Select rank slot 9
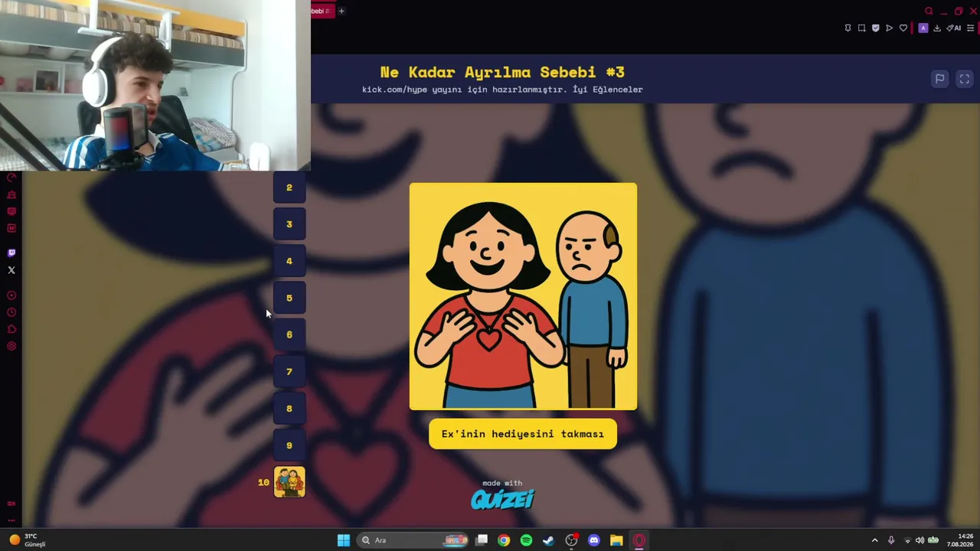The height and width of the screenshot is (551, 980). [x=289, y=445]
